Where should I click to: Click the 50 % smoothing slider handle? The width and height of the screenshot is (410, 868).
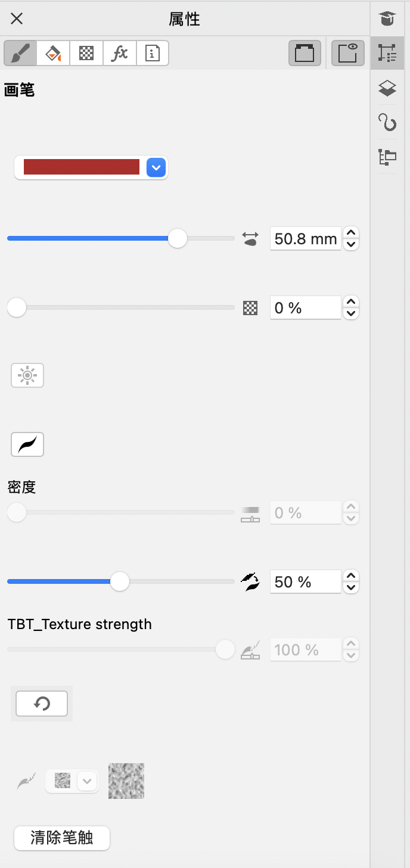(x=120, y=581)
